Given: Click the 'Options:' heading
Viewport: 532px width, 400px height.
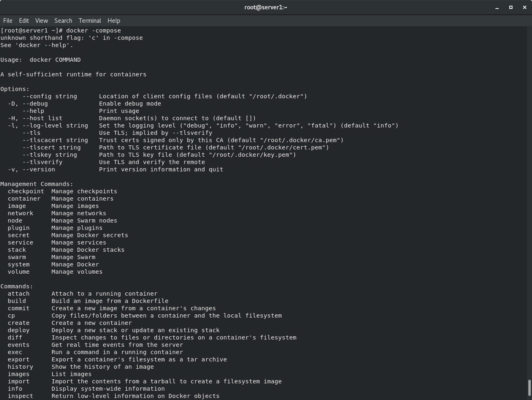Looking at the screenshot, I should pyautogui.click(x=15, y=89).
